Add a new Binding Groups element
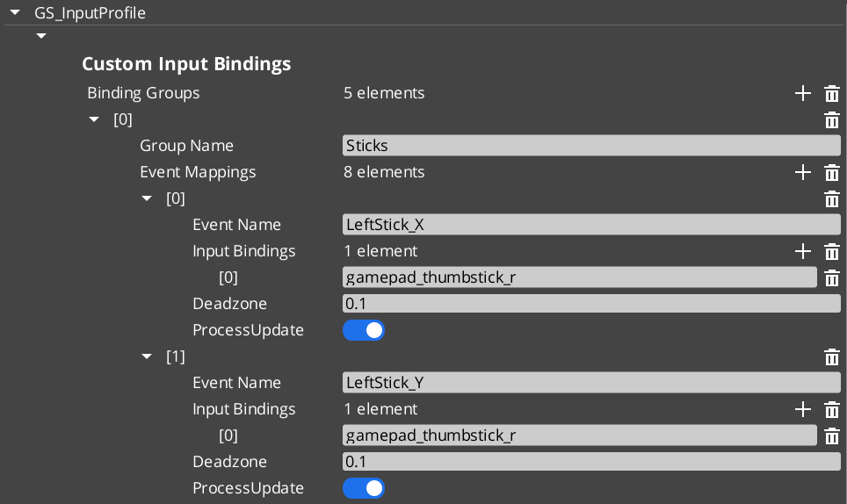 click(x=803, y=93)
